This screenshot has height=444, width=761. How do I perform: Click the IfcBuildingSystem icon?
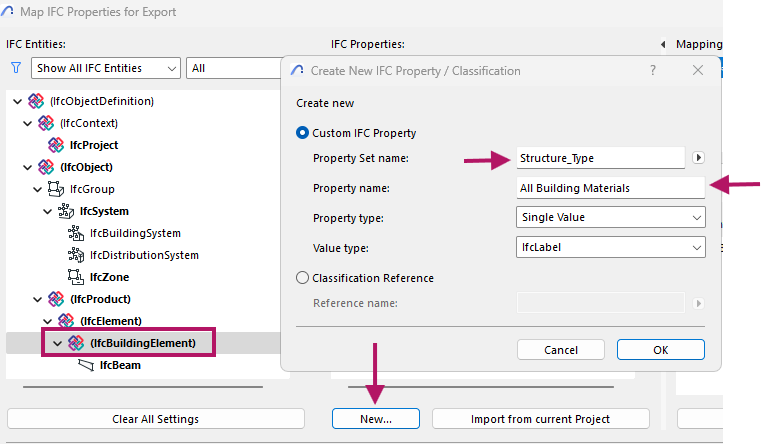click(x=75, y=233)
